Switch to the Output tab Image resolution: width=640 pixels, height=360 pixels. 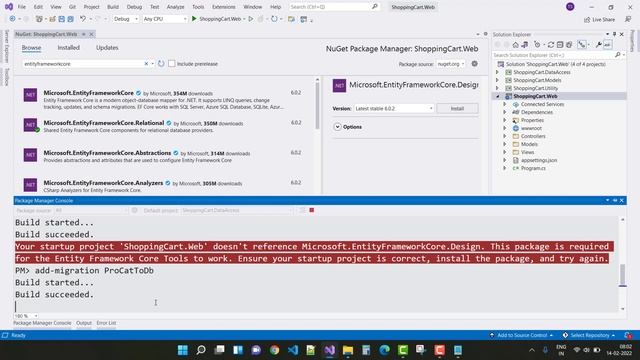pos(84,323)
